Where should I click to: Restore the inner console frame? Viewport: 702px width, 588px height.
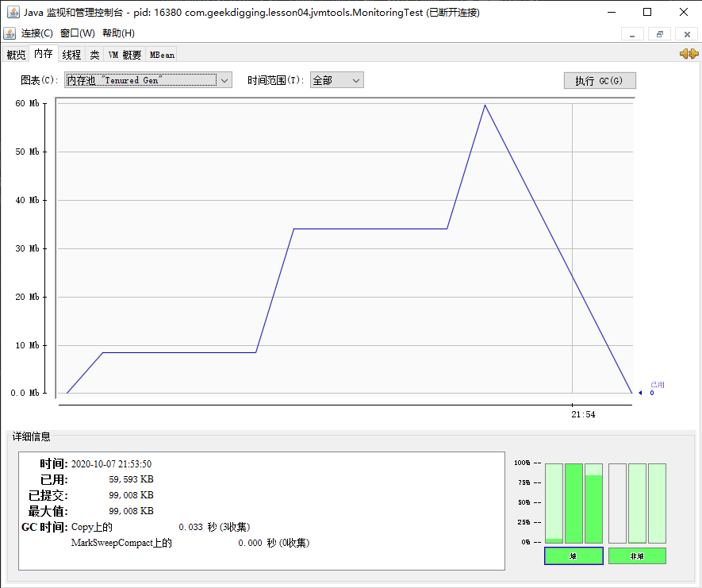click(x=659, y=34)
